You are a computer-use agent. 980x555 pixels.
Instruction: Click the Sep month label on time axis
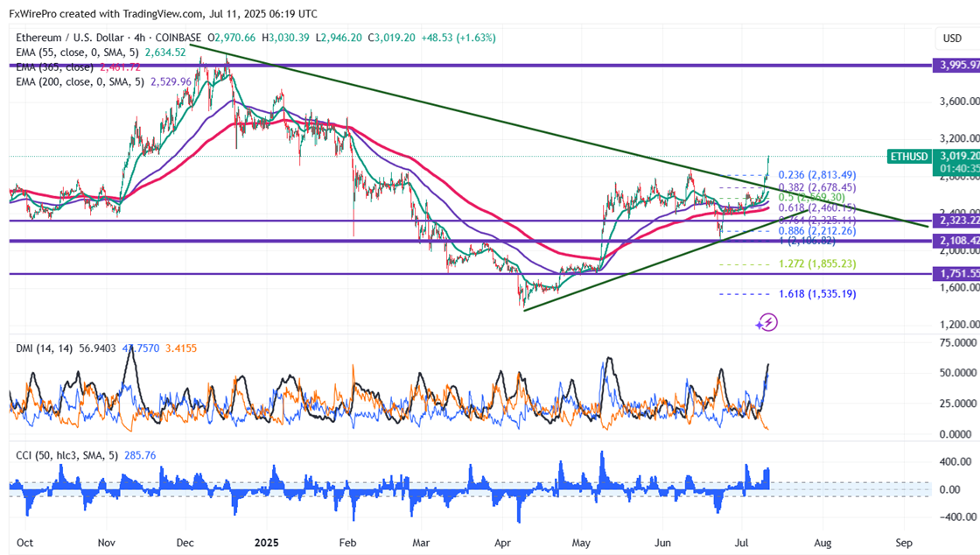pos(904,543)
